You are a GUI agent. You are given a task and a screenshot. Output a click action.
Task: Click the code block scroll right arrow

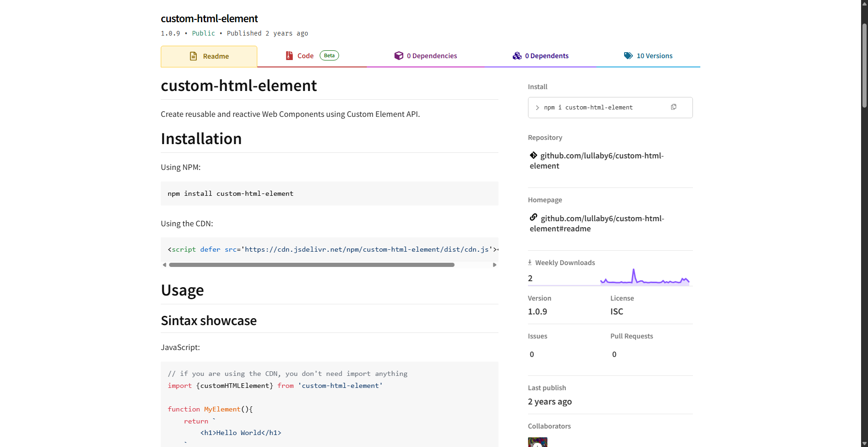(495, 265)
